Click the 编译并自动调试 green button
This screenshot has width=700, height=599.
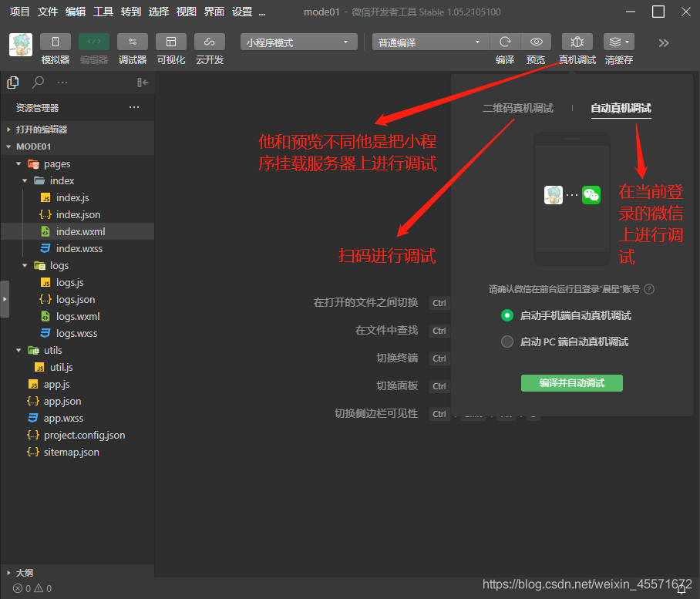tap(571, 382)
